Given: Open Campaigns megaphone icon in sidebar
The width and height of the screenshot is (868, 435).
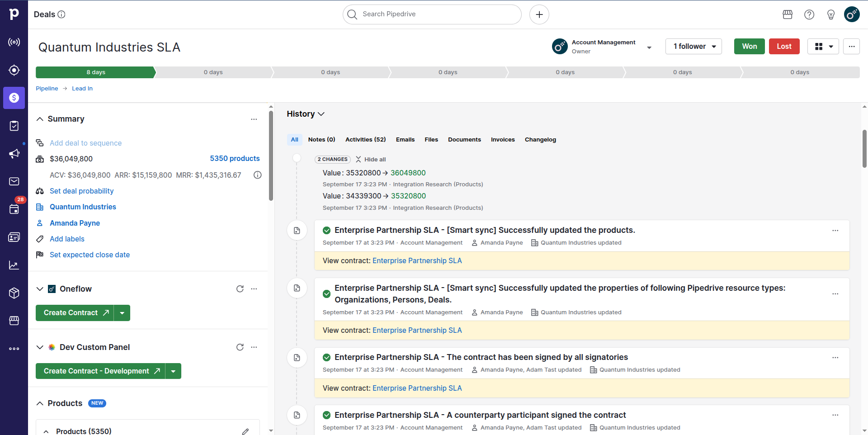Looking at the screenshot, I should [14, 154].
